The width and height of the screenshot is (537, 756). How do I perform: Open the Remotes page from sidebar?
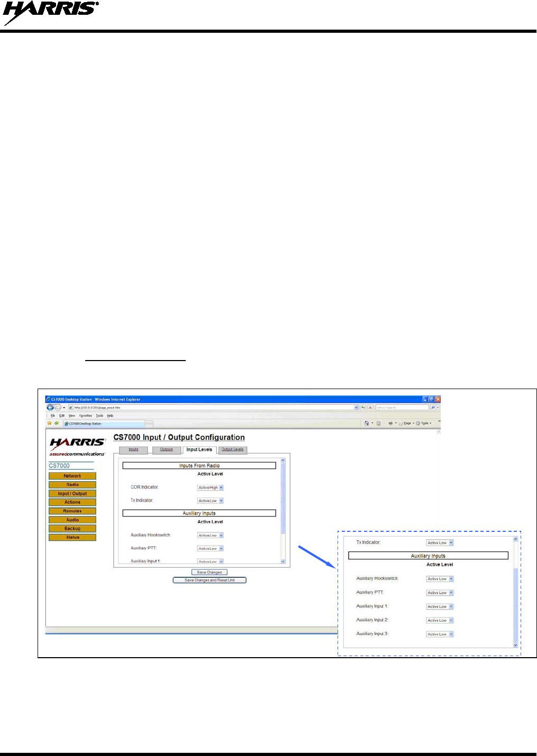point(72,511)
